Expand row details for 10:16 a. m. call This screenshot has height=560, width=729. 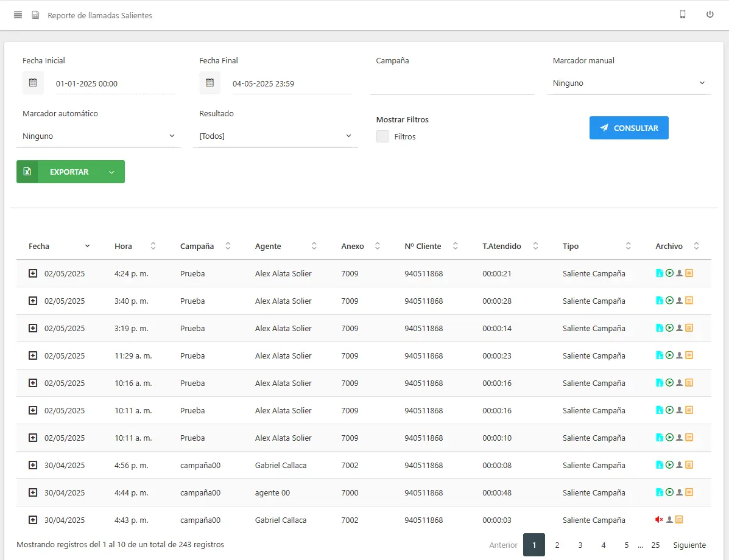[33, 383]
